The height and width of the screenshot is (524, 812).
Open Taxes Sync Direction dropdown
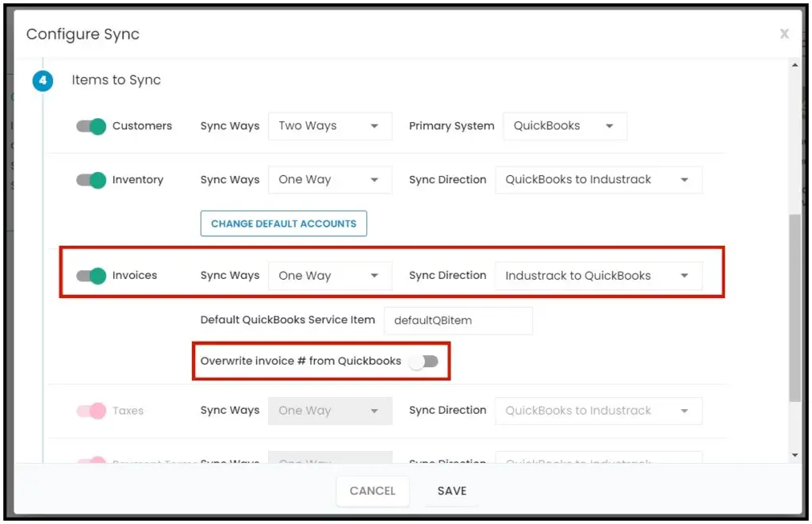[599, 411]
